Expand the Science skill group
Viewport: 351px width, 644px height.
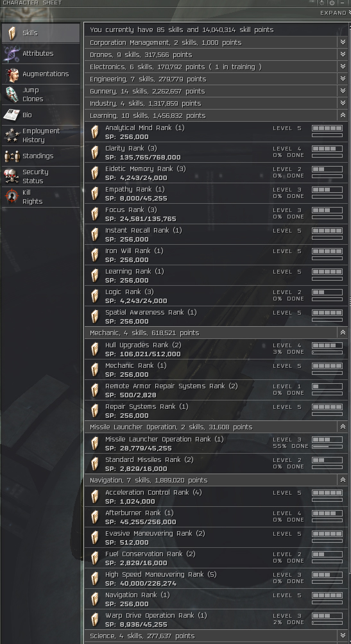(x=343, y=636)
